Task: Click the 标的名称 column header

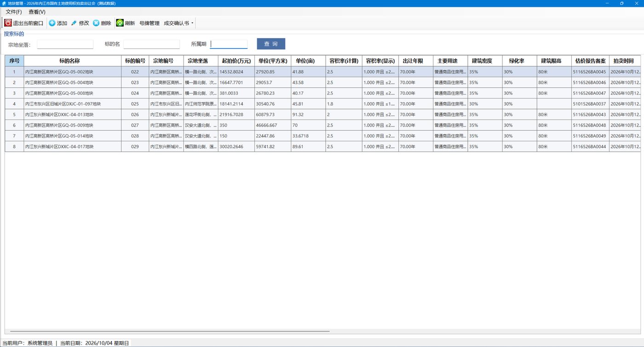Action: click(x=73, y=61)
